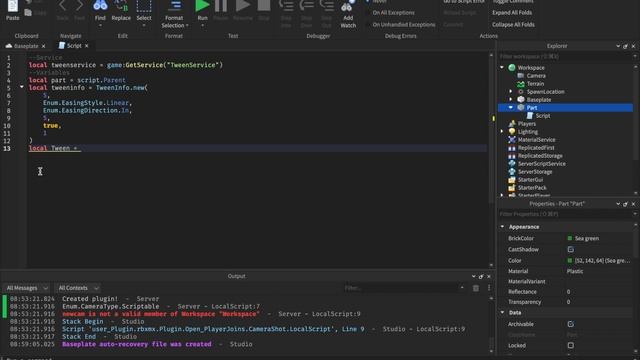Viewport: 640px width, 360px height.
Task: Fold the TweenInfo.new code block
Action: pyautogui.click(x=22, y=87)
